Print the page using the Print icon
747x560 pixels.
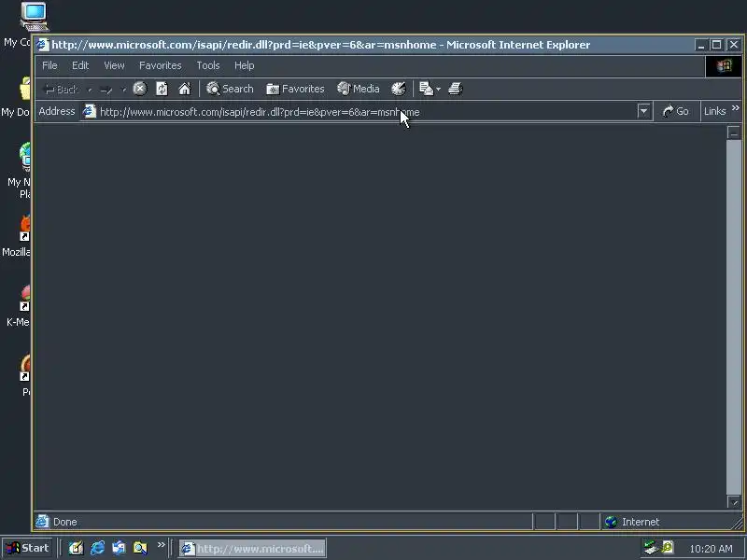pos(456,89)
